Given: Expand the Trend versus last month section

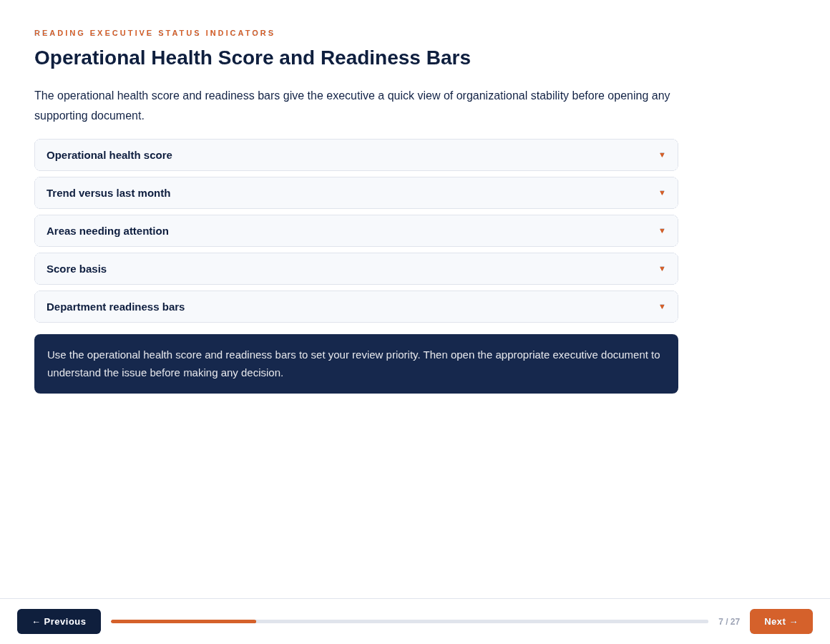Looking at the screenshot, I should 356,193.
